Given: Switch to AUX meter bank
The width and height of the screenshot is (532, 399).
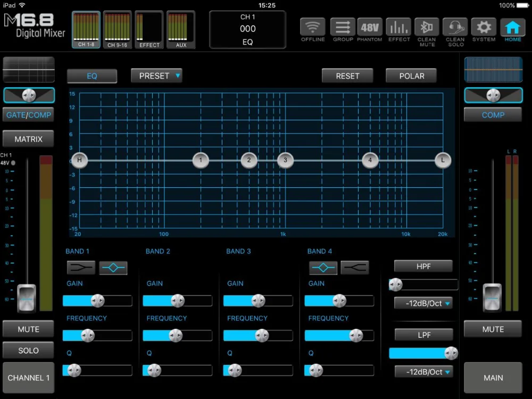Looking at the screenshot, I should pyautogui.click(x=181, y=30).
